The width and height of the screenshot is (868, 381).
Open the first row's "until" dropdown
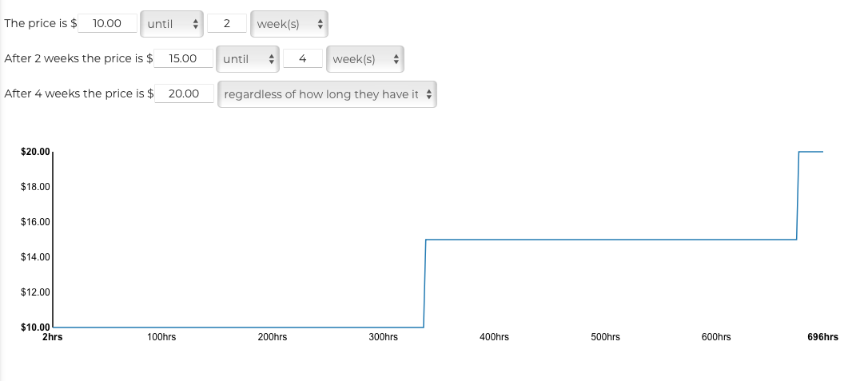point(171,24)
